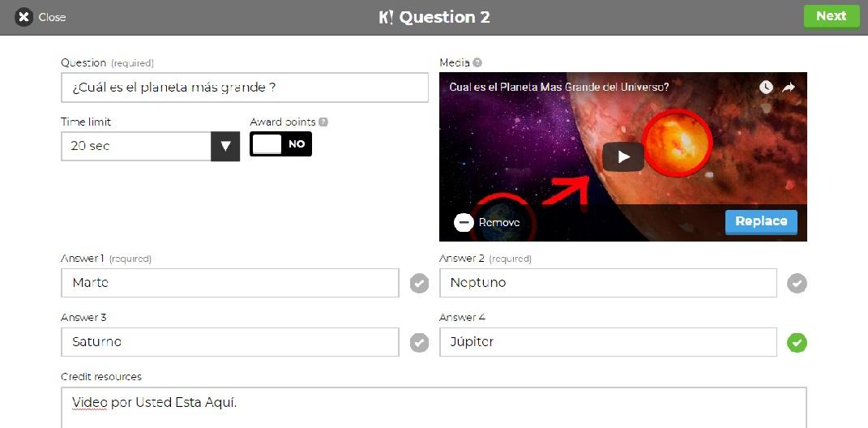Open the video title link
The height and width of the screenshot is (428, 868).
click(559, 87)
